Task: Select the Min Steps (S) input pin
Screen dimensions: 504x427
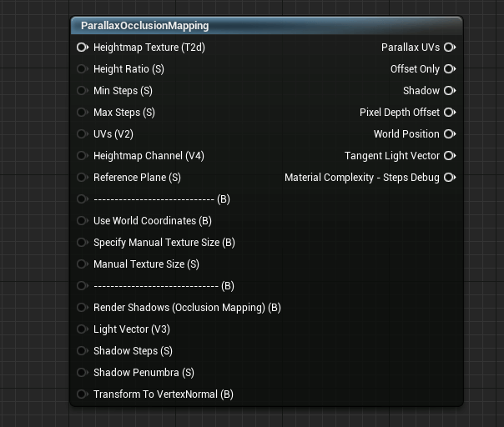Action: pos(82,91)
